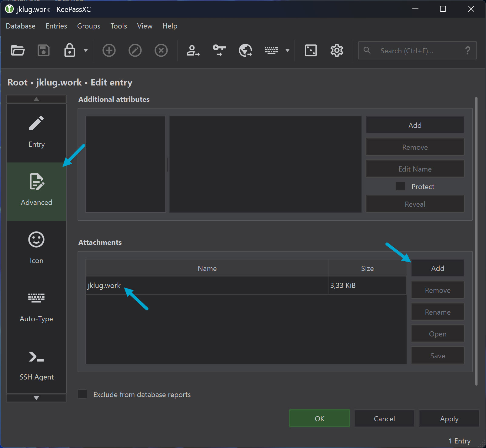Click the Open attachment button
The width and height of the screenshot is (486, 448).
click(438, 334)
